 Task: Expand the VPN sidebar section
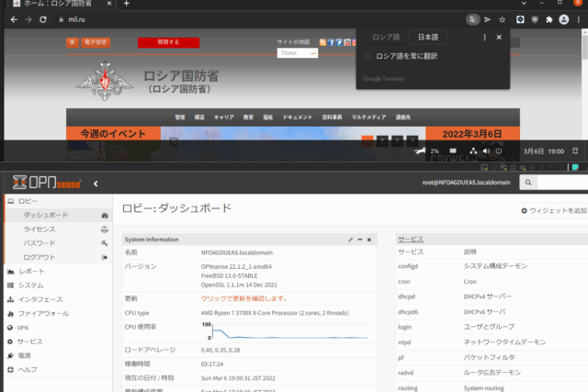58,328
